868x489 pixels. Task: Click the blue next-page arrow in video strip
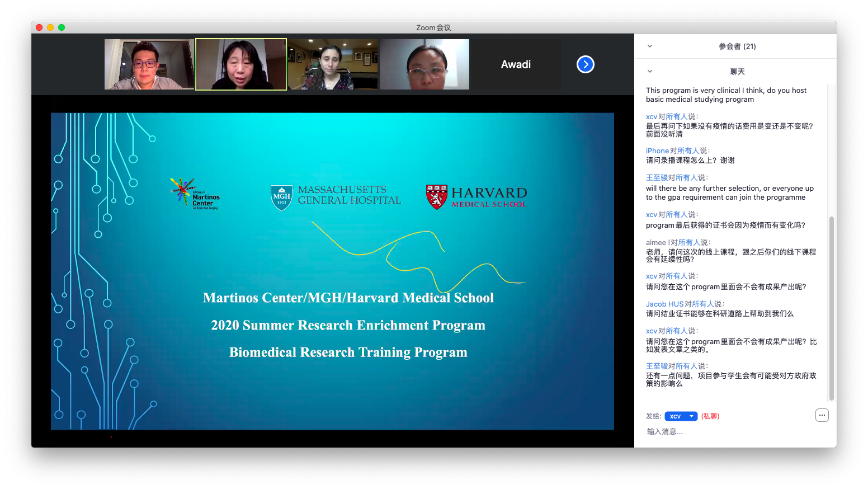(585, 64)
